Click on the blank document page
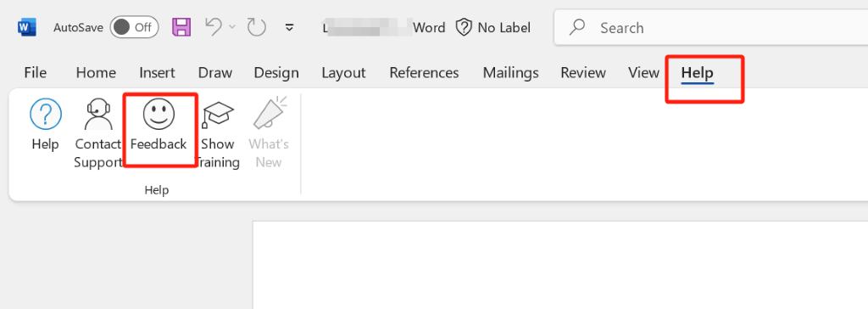The height and width of the screenshot is (309, 868). [x=560, y=265]
